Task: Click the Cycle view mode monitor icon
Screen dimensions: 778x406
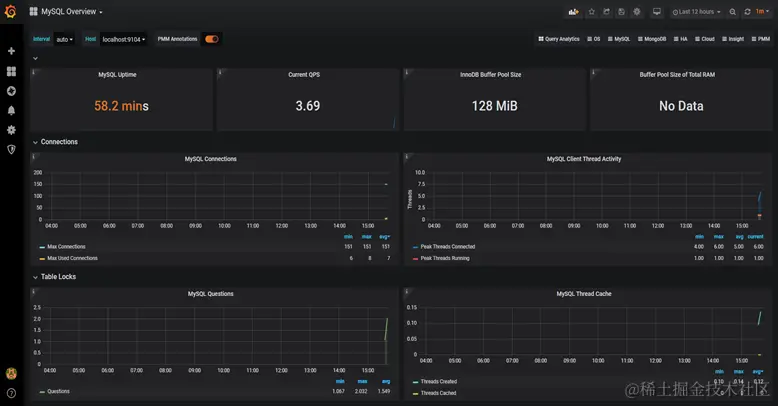Action: point(656,12)
